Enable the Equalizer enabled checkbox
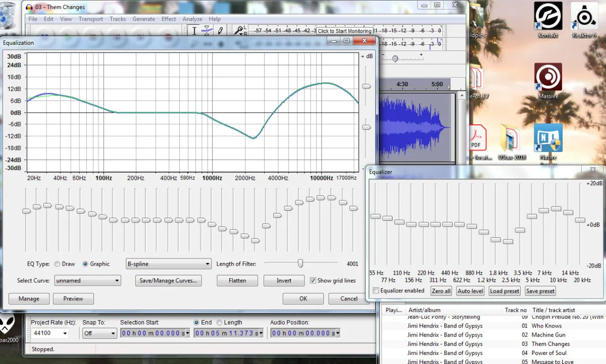 pyautogui.click(x=376, y=291)
